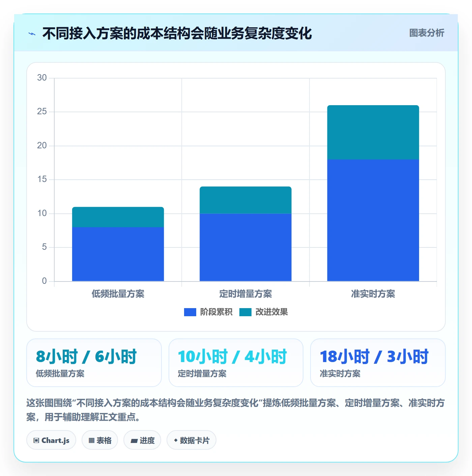
Task: Click the 定时增量方案 caption under 10小时 / 4小时
Action: click(202, 374)
